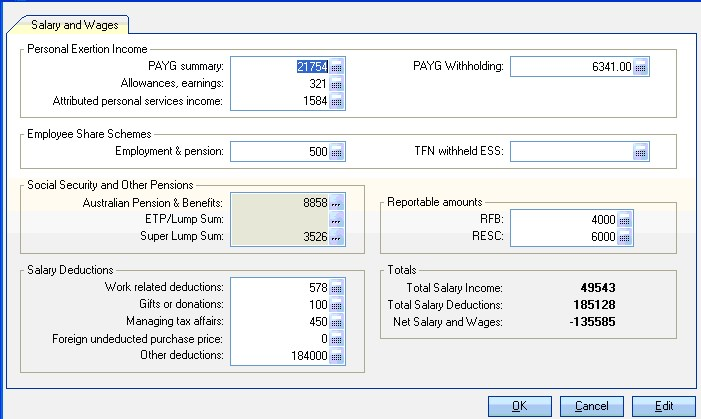Open calculator for Work related deductions
Image resolution: width=701 pixels, height=419 pixels.
[x=337, y=288]
